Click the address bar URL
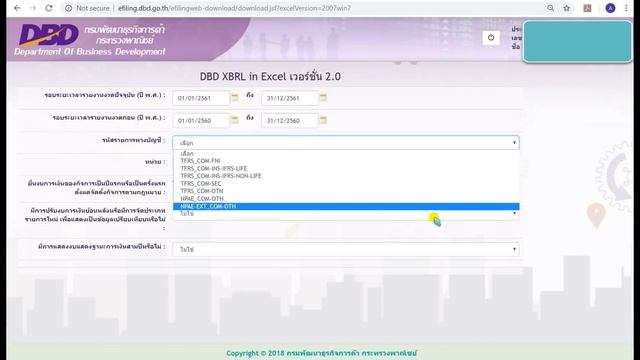This screenshot has height=360, width=640. [x=234, y=8]
